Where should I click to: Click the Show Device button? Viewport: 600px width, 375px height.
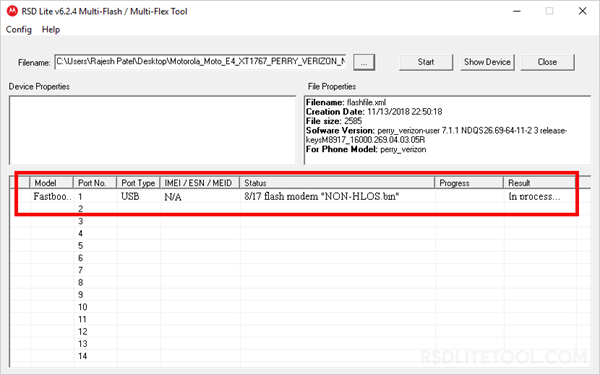(487, 62)
